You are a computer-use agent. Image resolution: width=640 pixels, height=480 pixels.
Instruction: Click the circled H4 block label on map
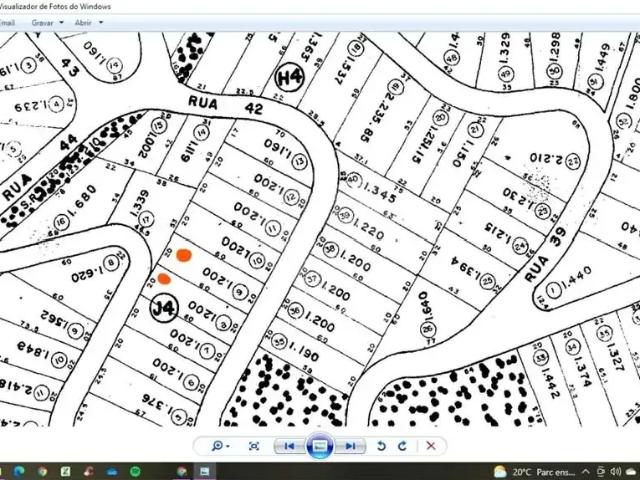pos(289,77)
